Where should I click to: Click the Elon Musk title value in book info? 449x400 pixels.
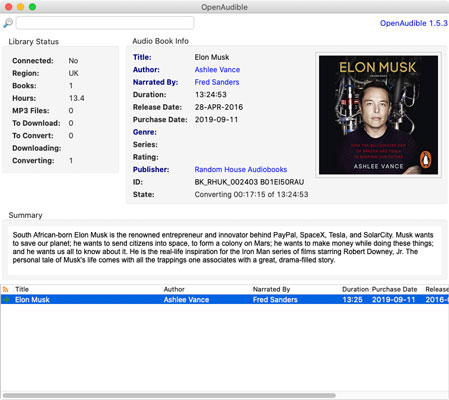pos(212,57)
